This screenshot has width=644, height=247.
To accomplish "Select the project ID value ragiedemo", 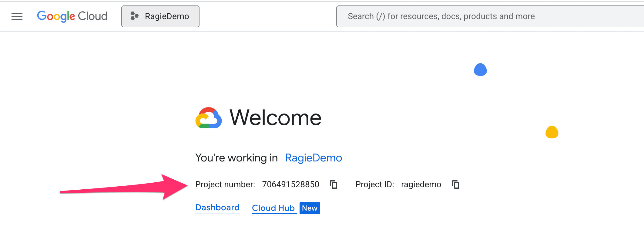I will pyautogui.click(x=421, y=184).
